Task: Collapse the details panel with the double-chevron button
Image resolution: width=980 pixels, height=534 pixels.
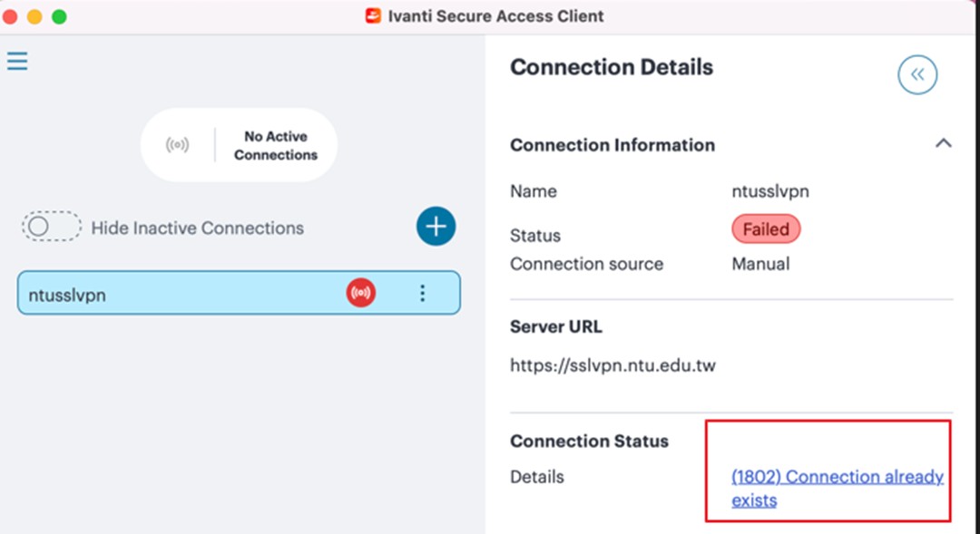Action: tap(916, 75)
